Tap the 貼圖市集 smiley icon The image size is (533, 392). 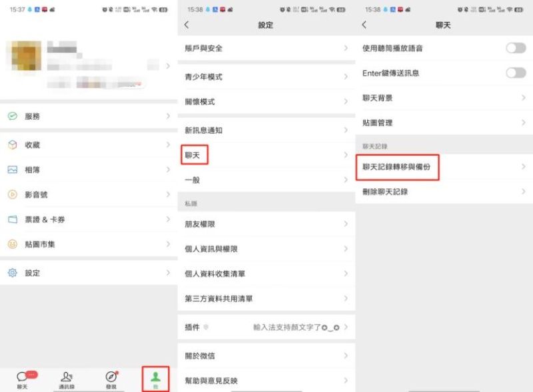click(12, 244)
